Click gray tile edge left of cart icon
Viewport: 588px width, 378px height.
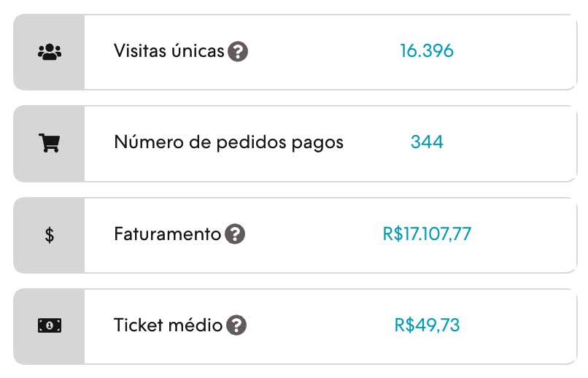22,143
